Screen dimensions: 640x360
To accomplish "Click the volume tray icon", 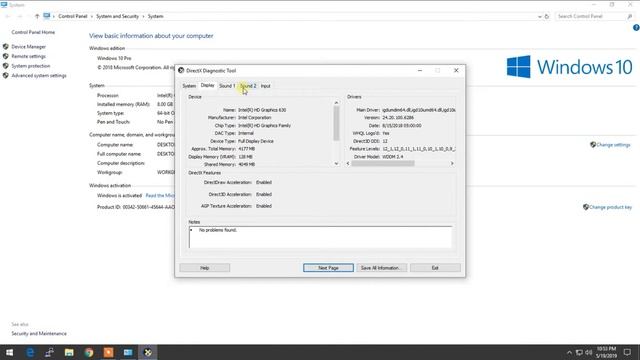I will pyautogui.click(x=589, y=352).
